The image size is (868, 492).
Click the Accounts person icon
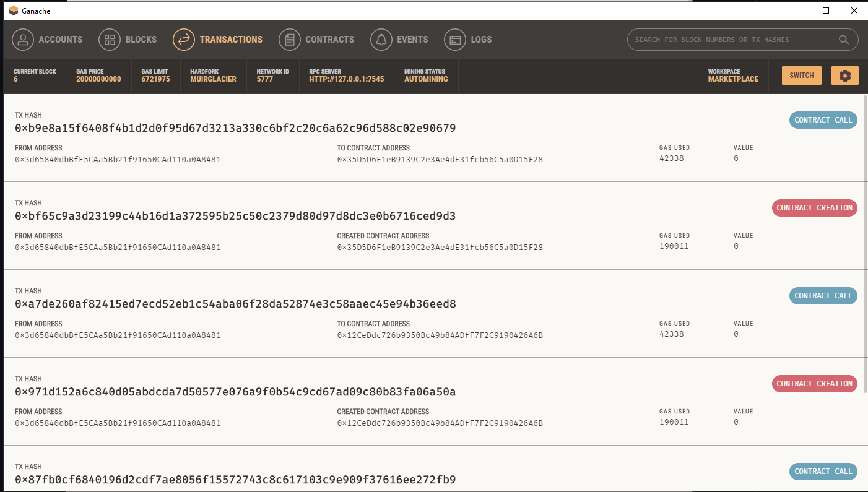pyautogui.click(x=23, y=40)
